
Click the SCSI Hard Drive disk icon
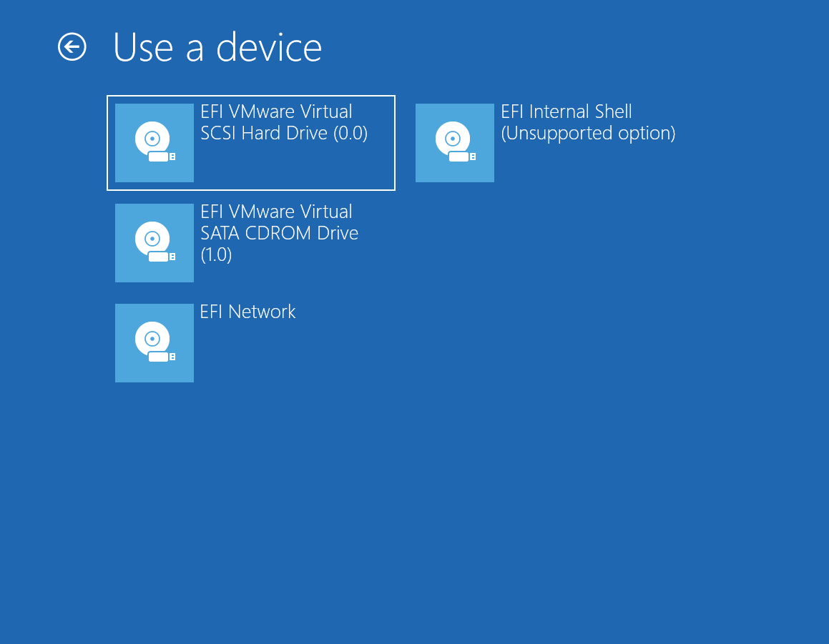[x=154, y=143]
